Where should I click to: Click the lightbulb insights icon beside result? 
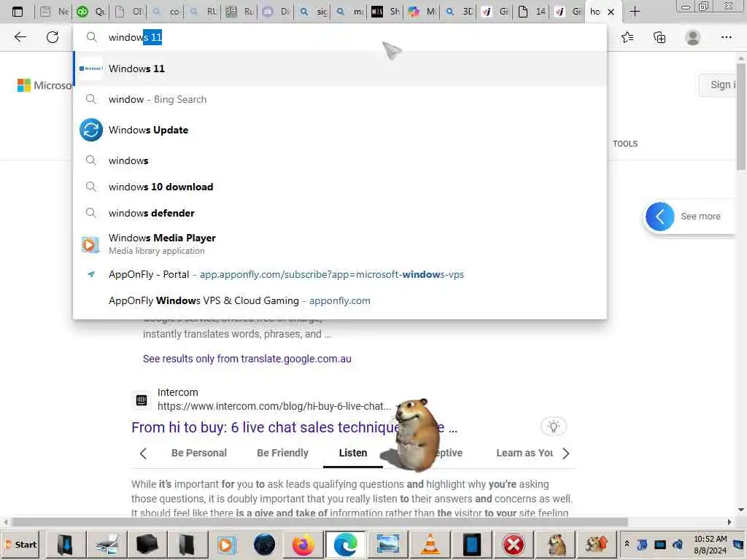click(x=553, y=426)
